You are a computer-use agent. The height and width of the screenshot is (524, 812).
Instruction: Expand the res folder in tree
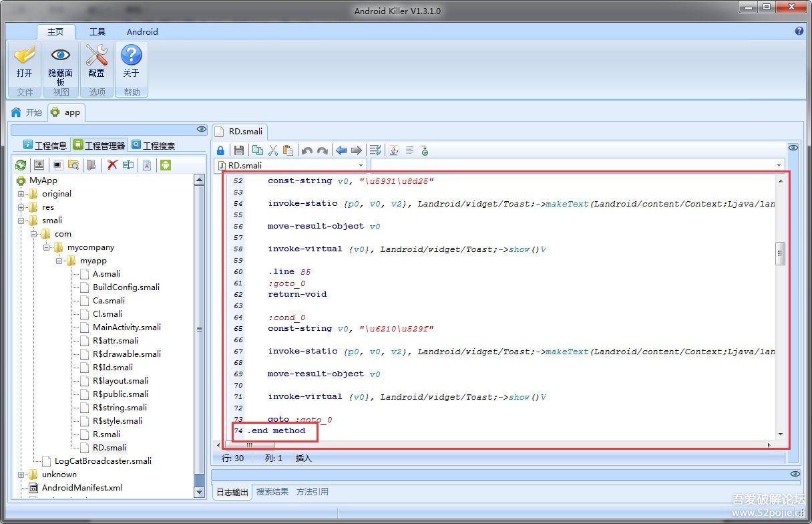[21, 207]
